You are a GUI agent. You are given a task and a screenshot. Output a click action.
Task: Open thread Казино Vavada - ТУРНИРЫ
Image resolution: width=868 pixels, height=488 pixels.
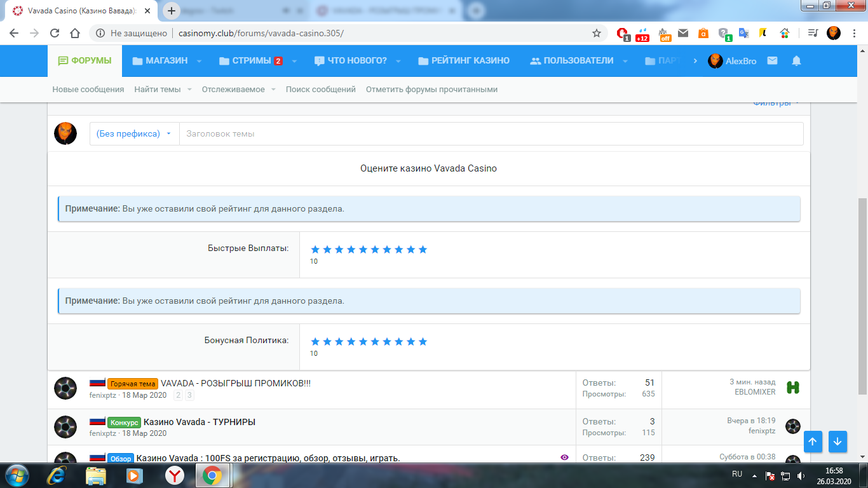[200, 422]
